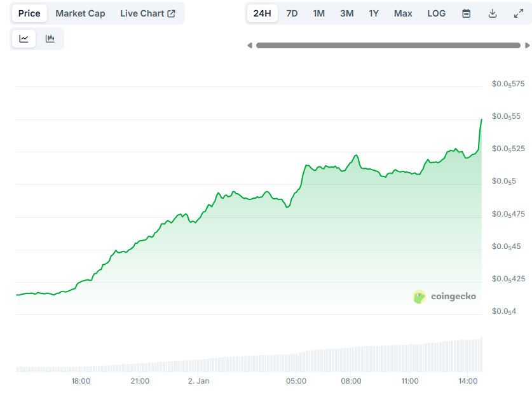Click the download chart icon
Image resolution: width=532 pixels, height=395 pixels.
pos(492,13)
